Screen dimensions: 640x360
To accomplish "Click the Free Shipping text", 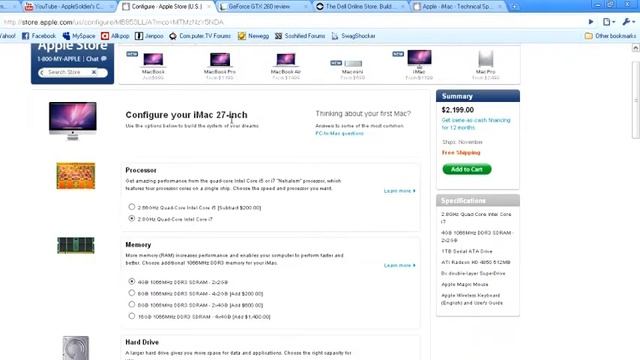I will (x=461, y=153).
